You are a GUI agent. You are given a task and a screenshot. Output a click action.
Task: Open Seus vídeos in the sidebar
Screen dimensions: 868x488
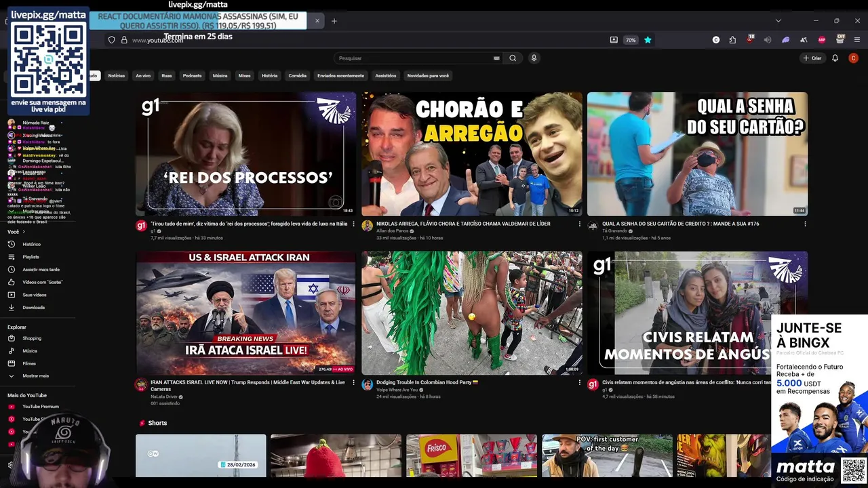click(x=34, y=295)
